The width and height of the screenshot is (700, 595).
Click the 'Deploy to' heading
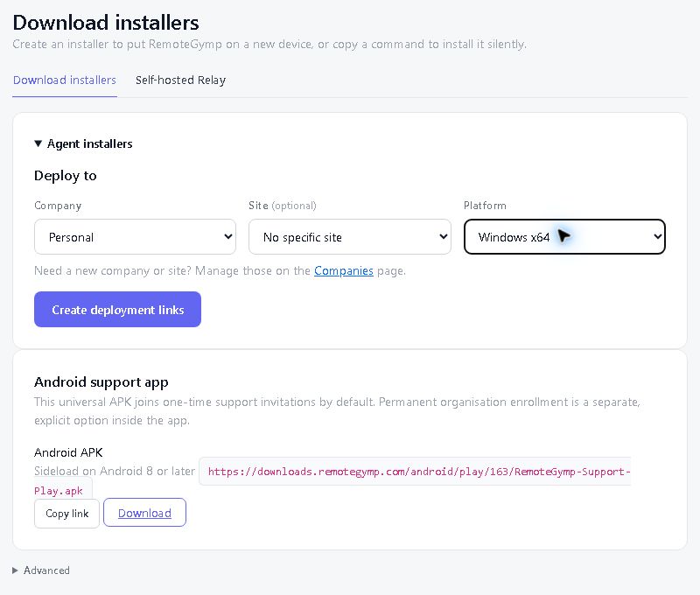(x=65, y=176)
